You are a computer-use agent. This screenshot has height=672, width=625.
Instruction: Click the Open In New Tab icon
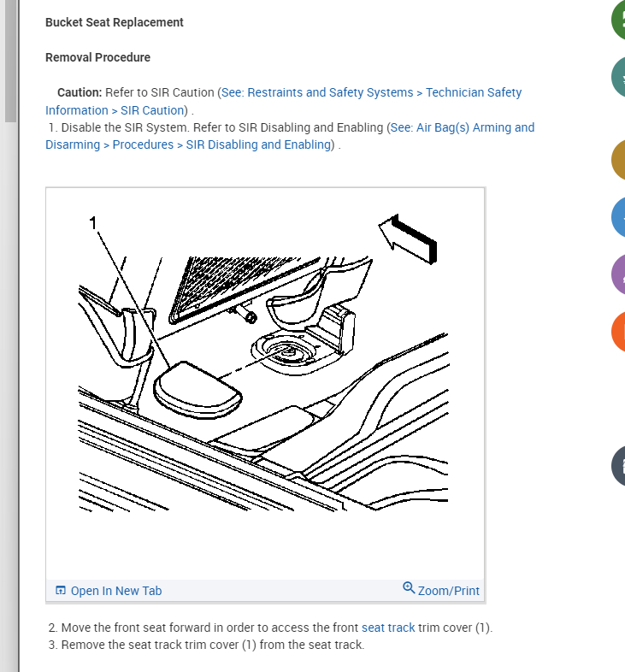coord(61,591)
